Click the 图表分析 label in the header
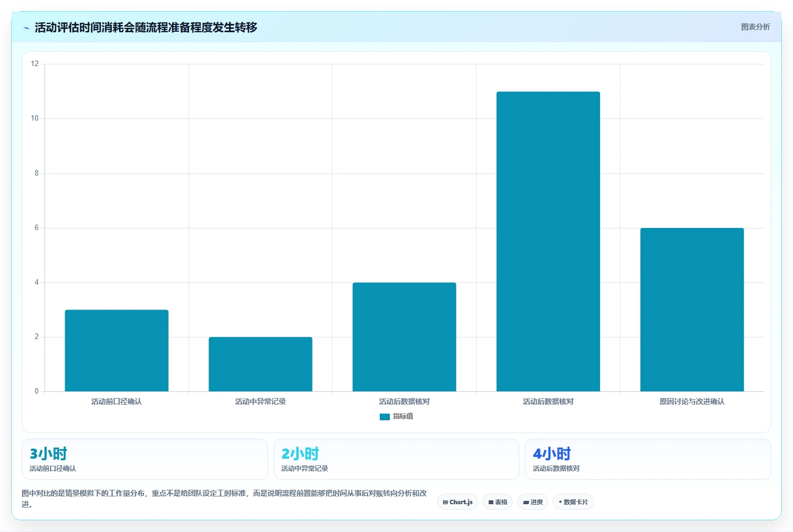 pos(755,27)
